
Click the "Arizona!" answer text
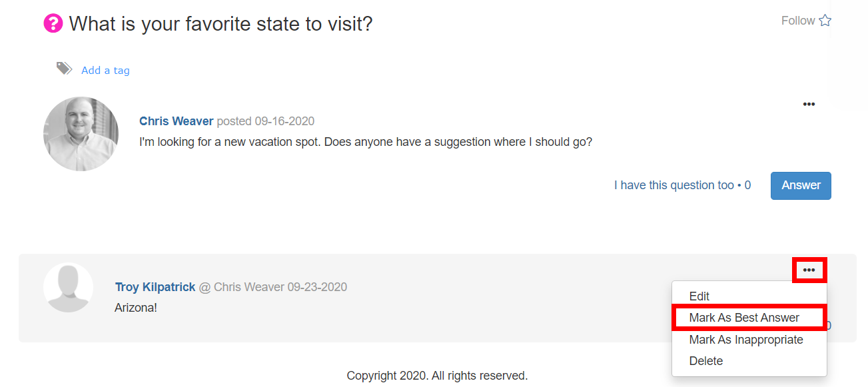coord(136,308)
